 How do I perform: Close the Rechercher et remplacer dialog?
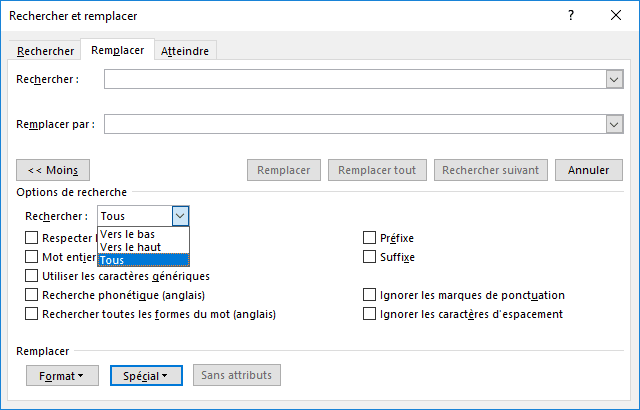pyautogui.click(x=616, y=16)
